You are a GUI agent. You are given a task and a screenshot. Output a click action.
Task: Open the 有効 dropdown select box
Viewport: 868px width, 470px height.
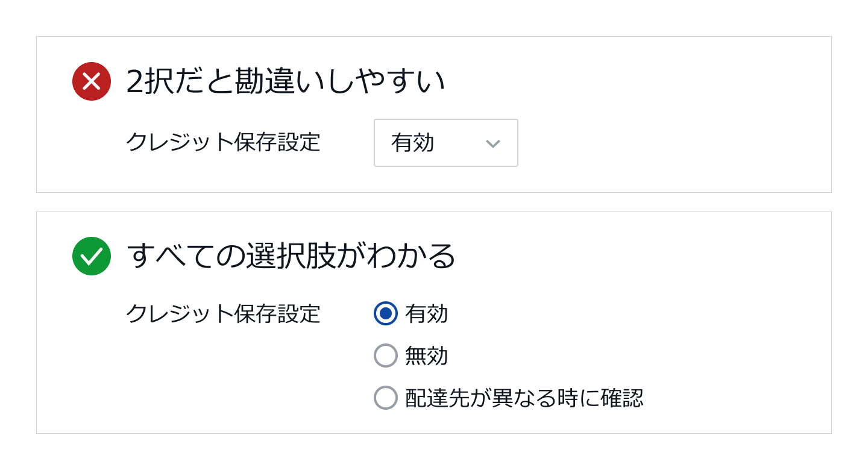click(x=446, y=143)
